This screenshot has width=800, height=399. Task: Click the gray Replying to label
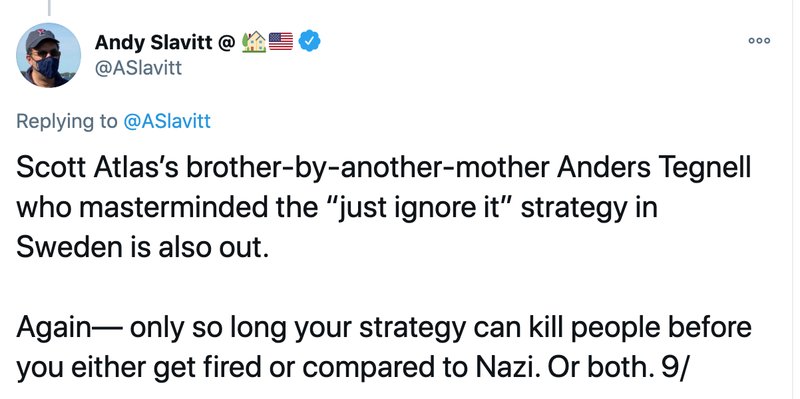(x=66, y=122)
